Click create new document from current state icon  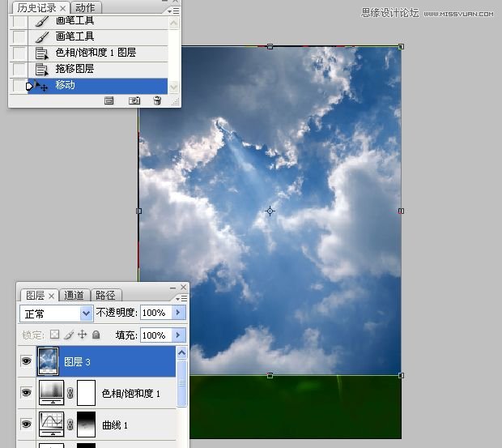click(108, 101)
